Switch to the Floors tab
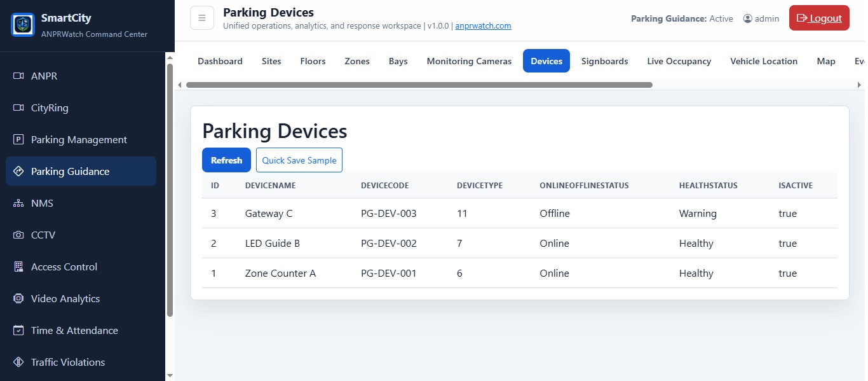The height and width of the screenshot is (381, 868). 313,61
